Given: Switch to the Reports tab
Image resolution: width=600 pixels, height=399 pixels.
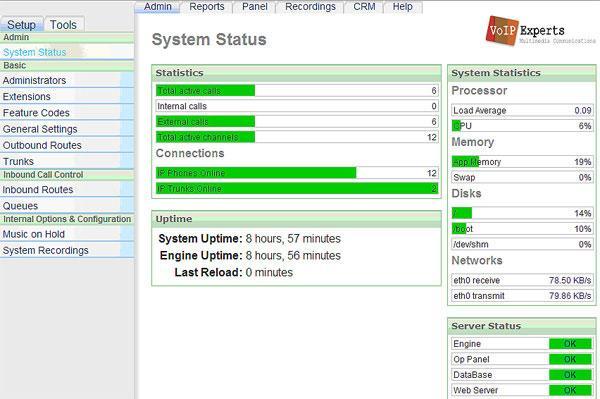Looking at the screenshot, I should pos(207,7).
